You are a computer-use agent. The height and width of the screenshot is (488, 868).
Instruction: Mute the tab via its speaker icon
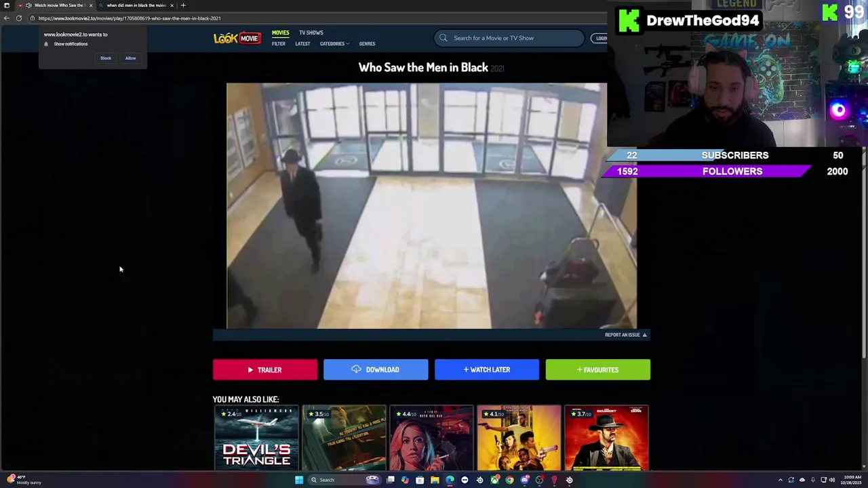click(x=28, y=5)
